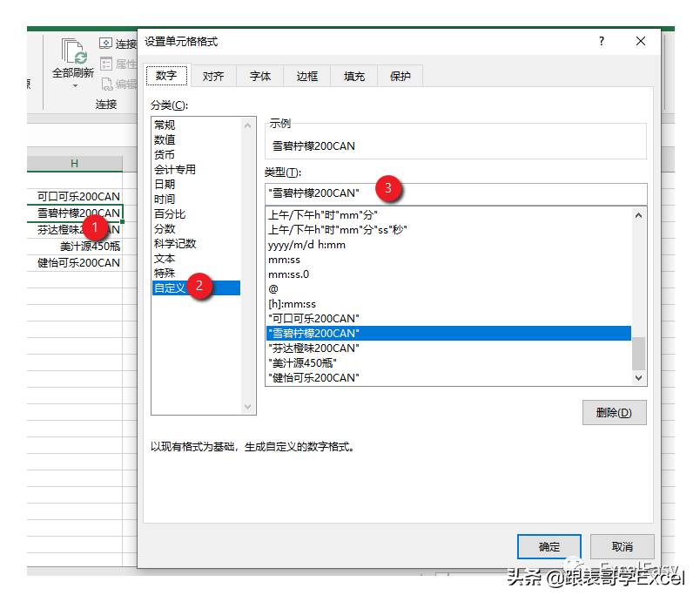The height and width of the screenshot is (602, 700).
Task: Choose format 上午/下午h"时"mm"分"ss"秒"
Action: coord(448,229)
